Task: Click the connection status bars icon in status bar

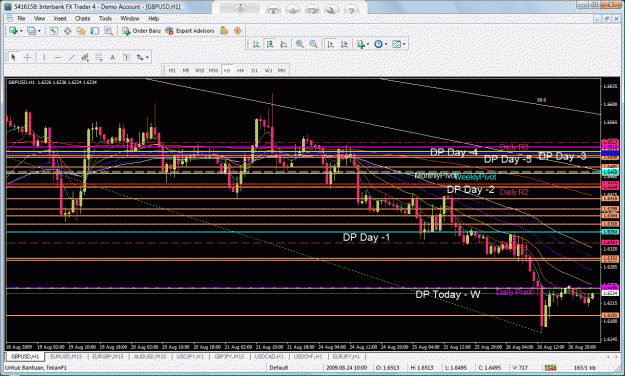Action: point(550,368)
